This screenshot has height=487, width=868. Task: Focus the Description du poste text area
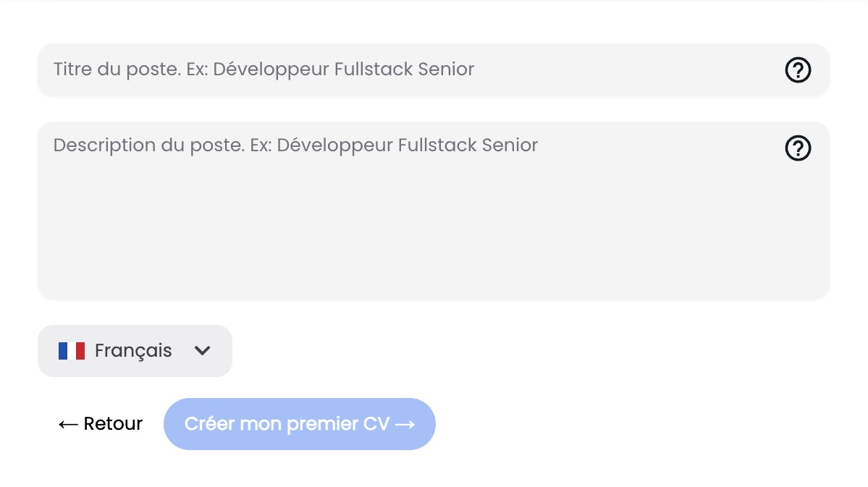click(434, 211)
